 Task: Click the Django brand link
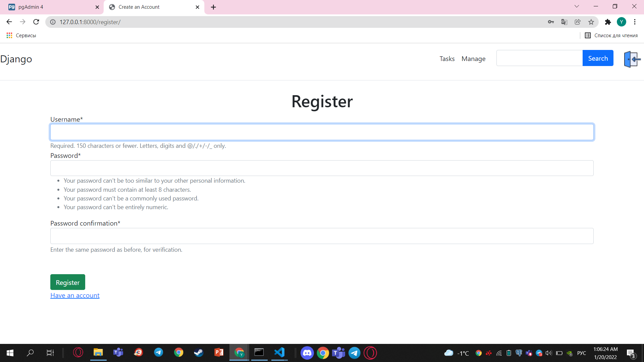[16, 59]
